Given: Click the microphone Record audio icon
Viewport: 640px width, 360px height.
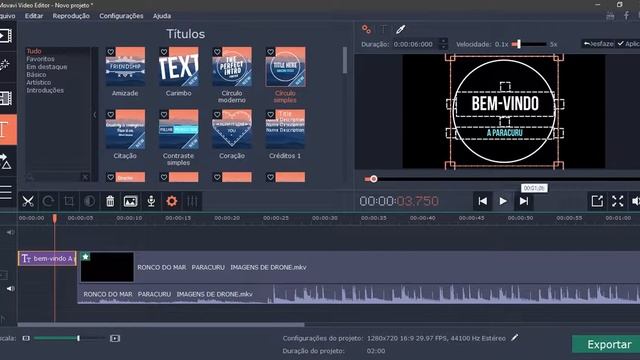Looking at the screenshot, I should (x=151, y=201).
